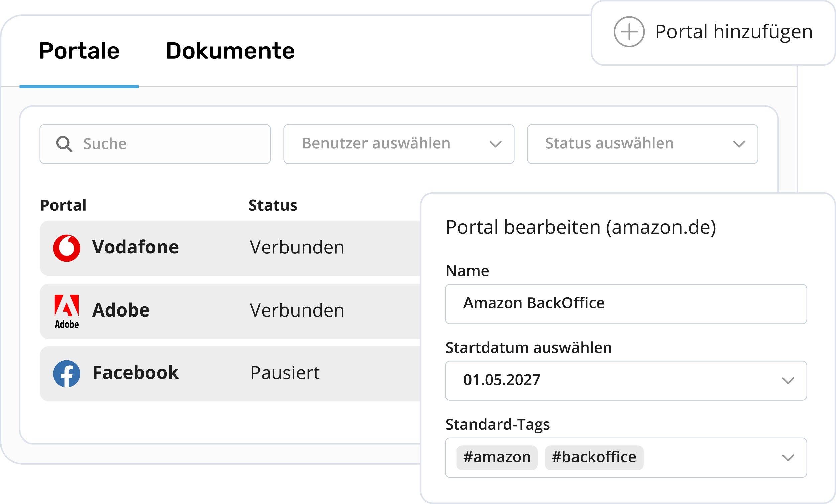
Task: Click into the Suche search field
Action: tap(155, 144)
